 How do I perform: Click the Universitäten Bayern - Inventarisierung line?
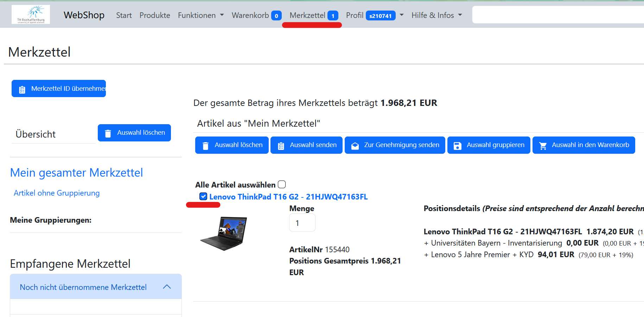click(534, 243)
